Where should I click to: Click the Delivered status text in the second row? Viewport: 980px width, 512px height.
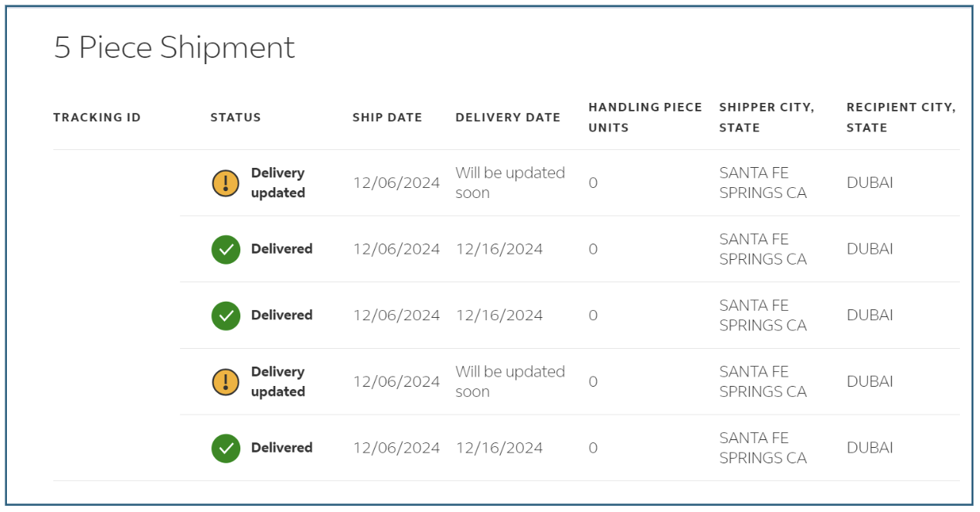281,249
